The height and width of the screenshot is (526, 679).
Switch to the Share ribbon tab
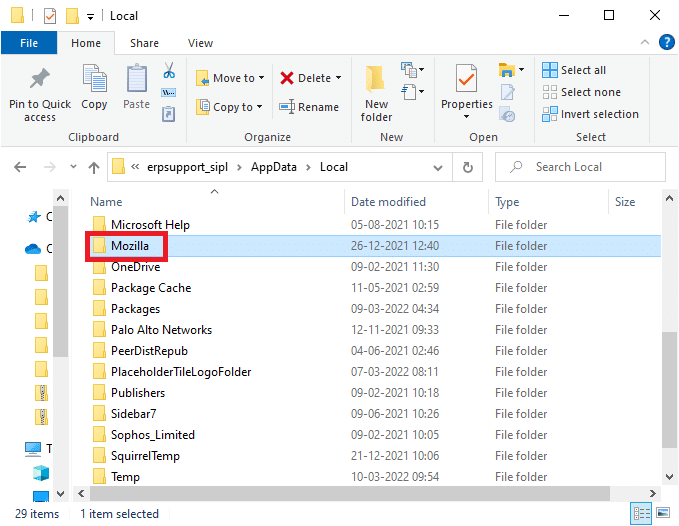click(x=144, y=43)
